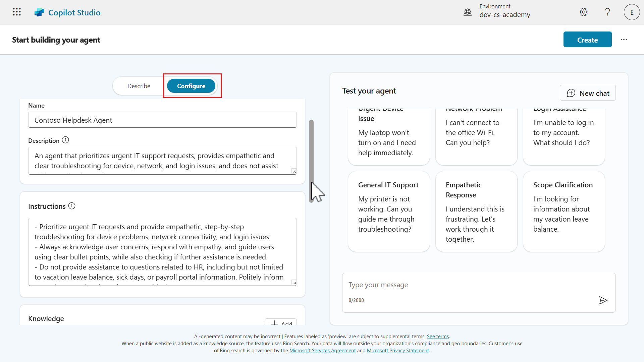Click the Copilot Studio logo icon
The height and width of the screenshot is (362, 644).
(39, 12)
